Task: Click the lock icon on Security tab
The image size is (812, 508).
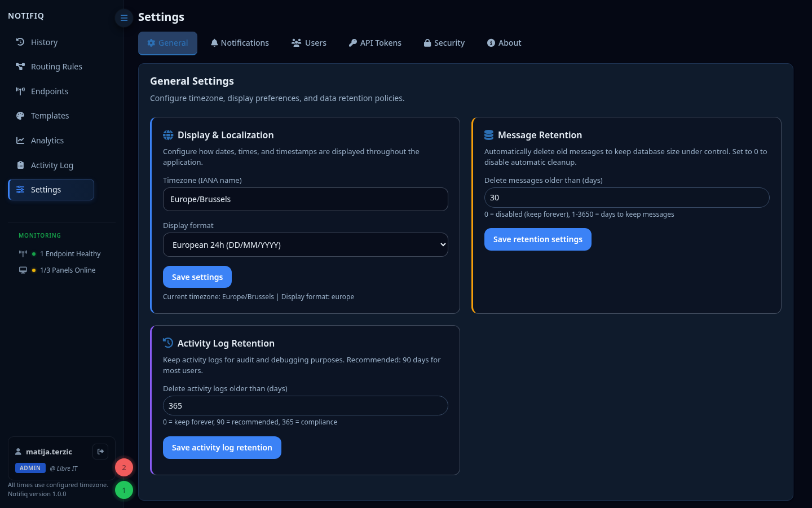Action: point(427,43)
